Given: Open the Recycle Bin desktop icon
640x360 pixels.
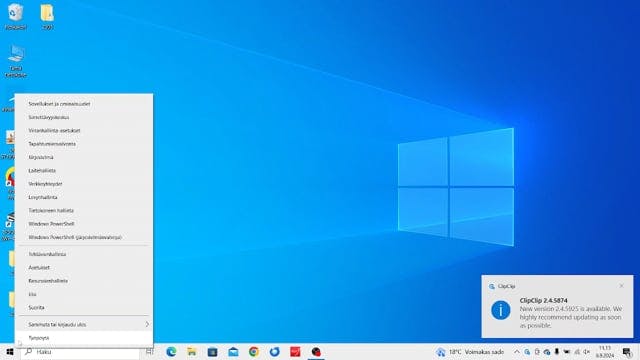Looking at the screenshot, I should click(16, 16).
